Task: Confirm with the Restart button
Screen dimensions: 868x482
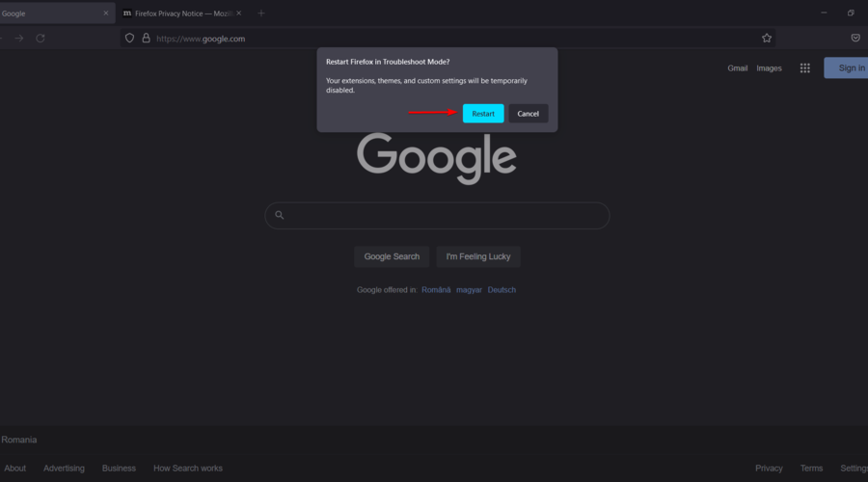Action: pos(483,114)
